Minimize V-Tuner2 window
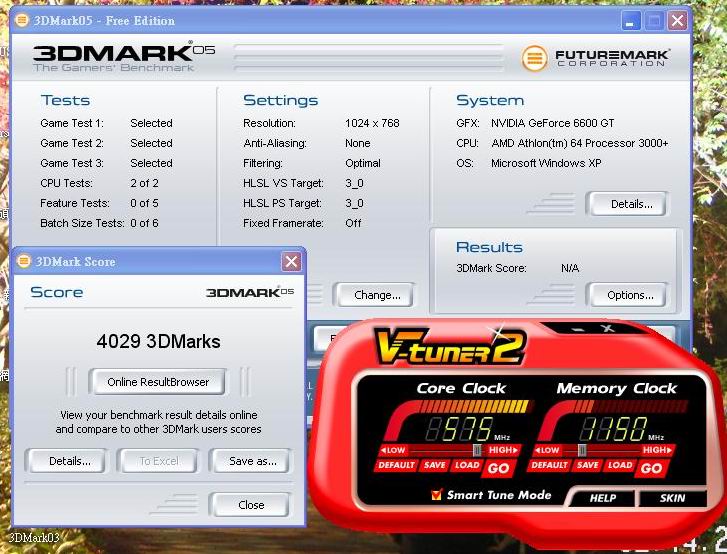 578,329
